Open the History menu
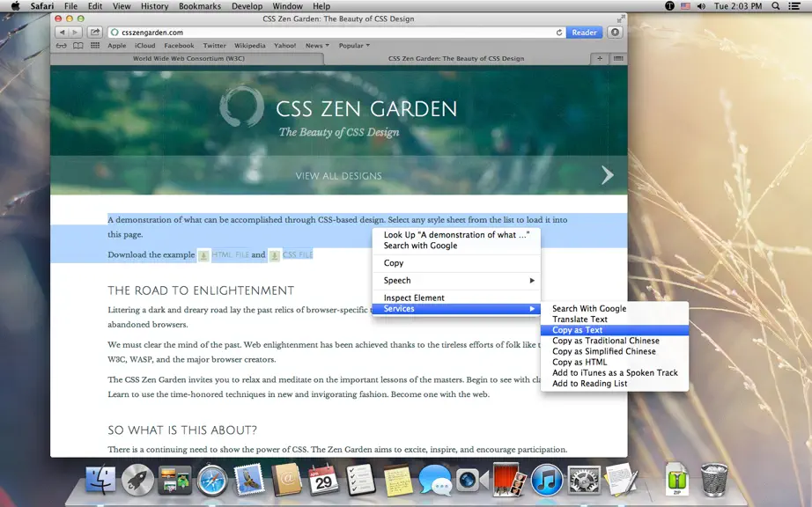The height and width of the screenshot is (507, 812). [x=154, y=6]
